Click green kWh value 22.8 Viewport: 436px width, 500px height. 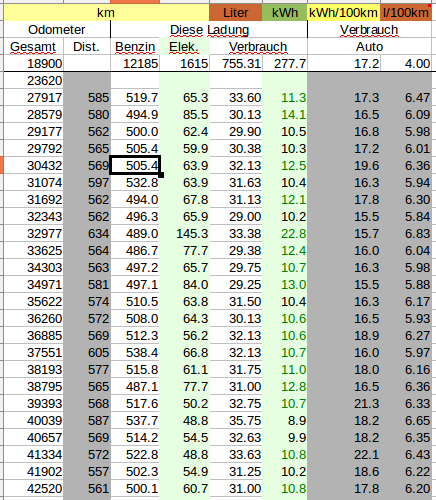(x=285, y=234)
